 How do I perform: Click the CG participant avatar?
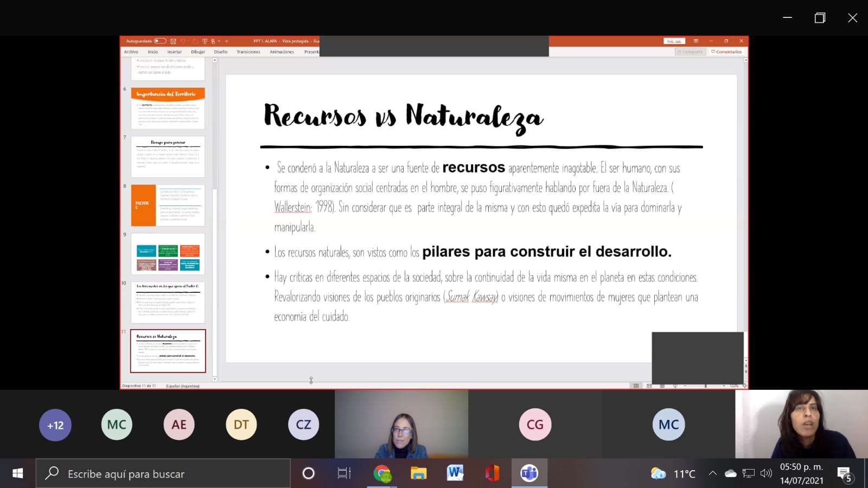click(x=535, y=425)
